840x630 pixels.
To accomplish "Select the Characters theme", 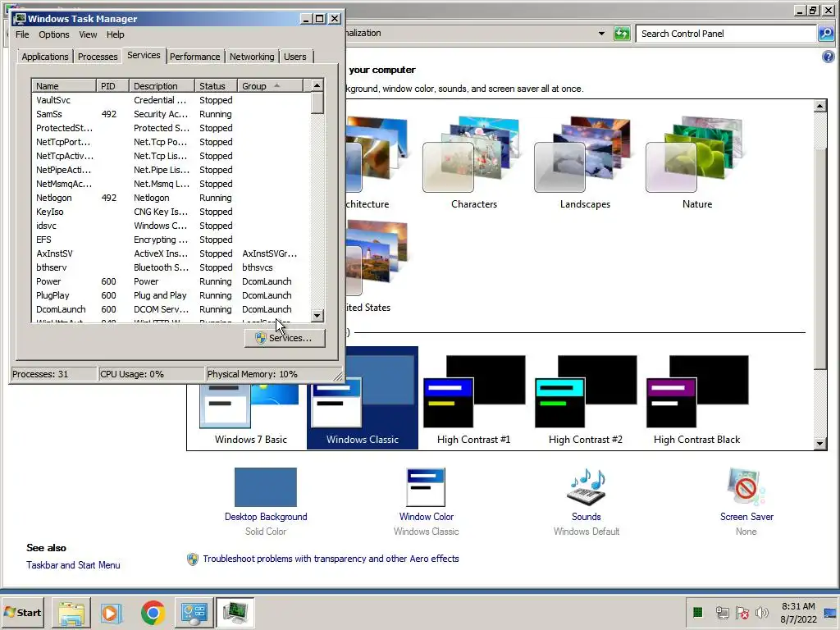I will point(473,163).
